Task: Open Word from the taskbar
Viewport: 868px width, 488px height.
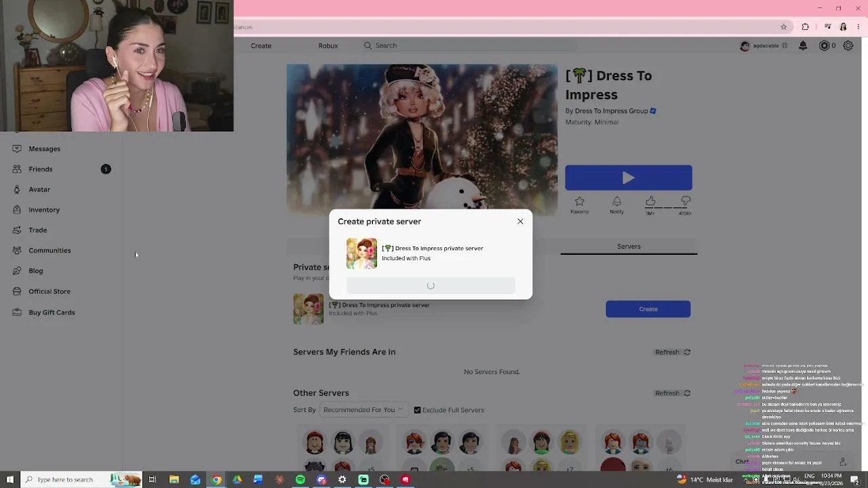Action: pyautogui.click(x=258, y=480)
